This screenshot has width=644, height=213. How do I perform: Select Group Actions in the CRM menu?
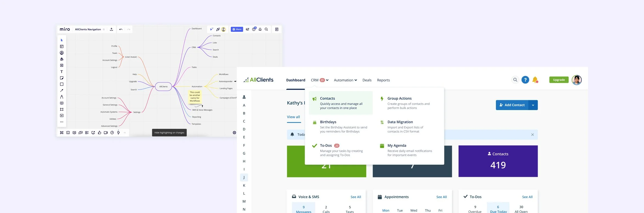click(x=408, y=103)
